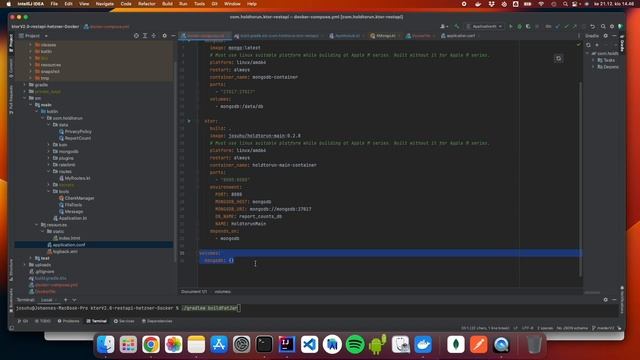The height and width of the screenshot is (360, 640).
Task: Toggle the Problems tool window button
Action: 69,321
